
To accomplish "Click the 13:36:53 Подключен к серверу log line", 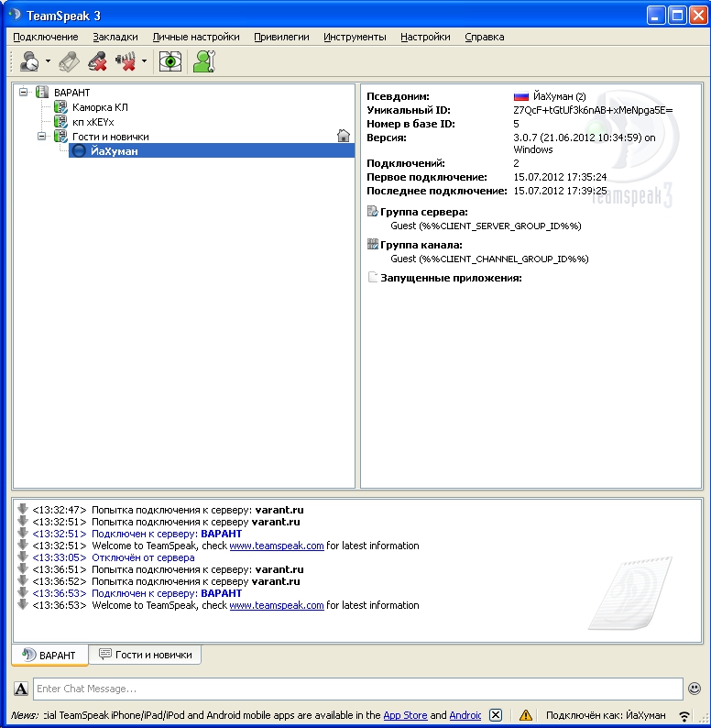I will pos(137,593).
